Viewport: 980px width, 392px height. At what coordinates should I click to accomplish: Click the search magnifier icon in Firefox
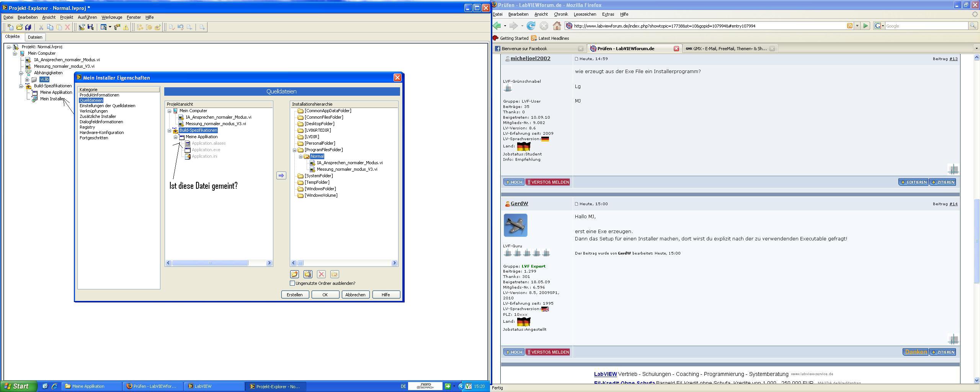click(972, 26)
